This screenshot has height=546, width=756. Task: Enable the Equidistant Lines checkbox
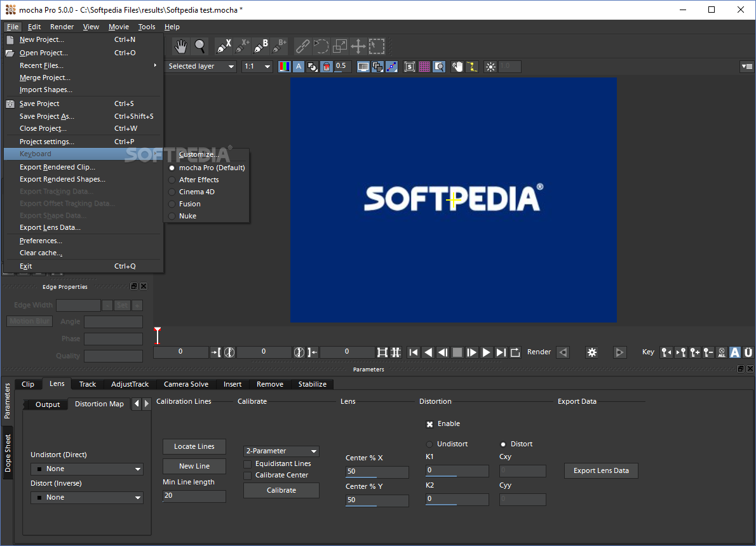pos(247,463)
